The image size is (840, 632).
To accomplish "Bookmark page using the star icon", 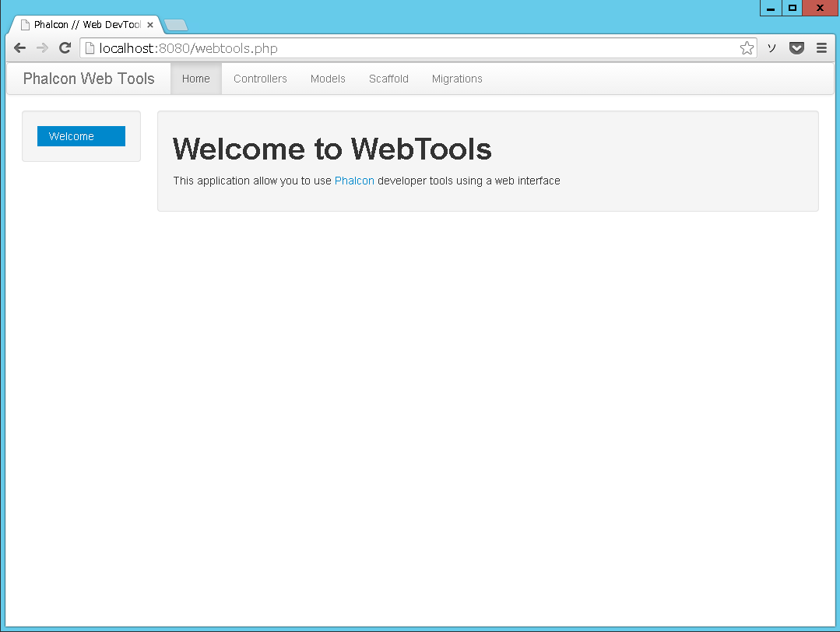I will coord(747,48).
